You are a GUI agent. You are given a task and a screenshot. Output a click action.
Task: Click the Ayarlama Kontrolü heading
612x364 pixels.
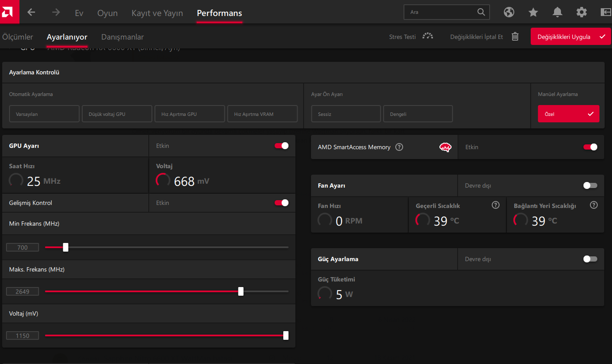[34, 72]
